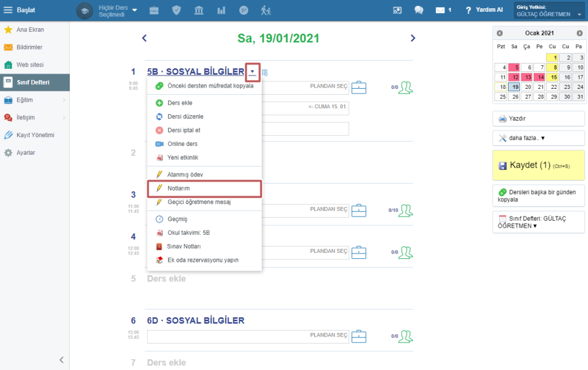Viewport: 588px width, 370px height.
Task: Open the 6D Sosyal Bilgiler lesson link
Action: [x=195, y=321]
